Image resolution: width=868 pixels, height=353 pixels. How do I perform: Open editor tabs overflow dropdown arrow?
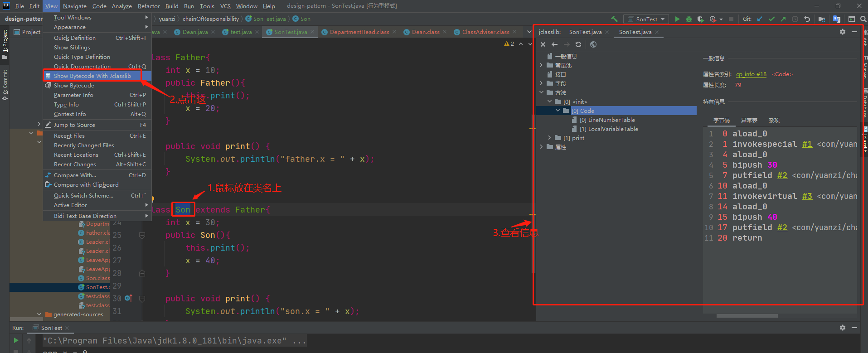(529, 32)
